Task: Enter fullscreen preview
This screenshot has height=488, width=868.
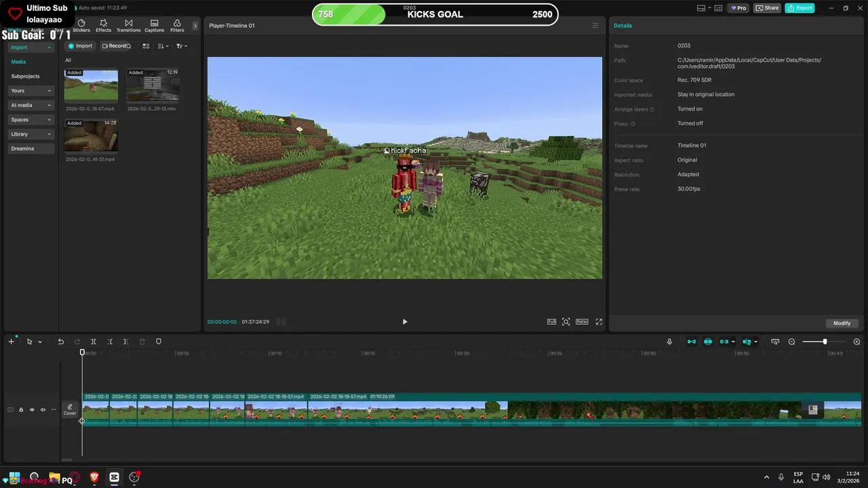Action: 599,322
